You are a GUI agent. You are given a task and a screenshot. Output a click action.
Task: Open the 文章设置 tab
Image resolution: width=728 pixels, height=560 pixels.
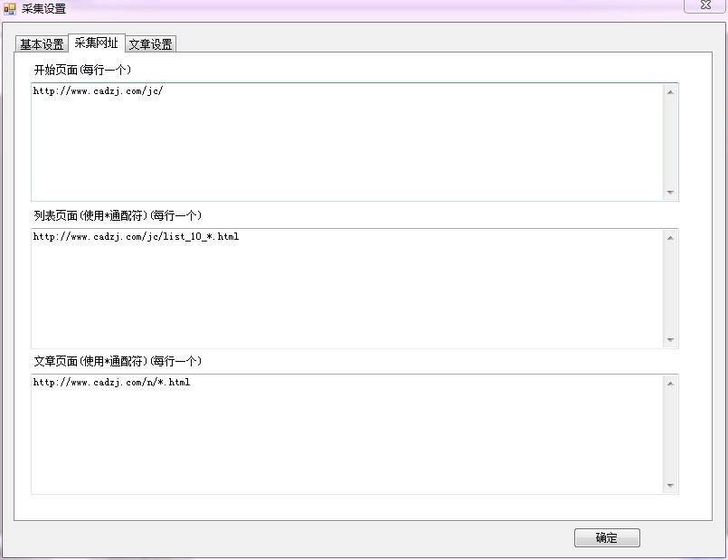tap(150, 44)
